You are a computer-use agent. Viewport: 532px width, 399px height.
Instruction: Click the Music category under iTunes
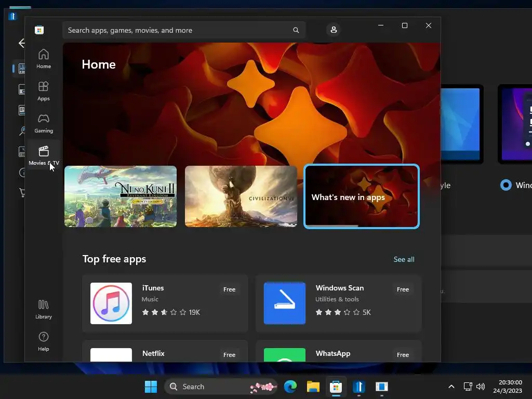click(x=150, y=299)
